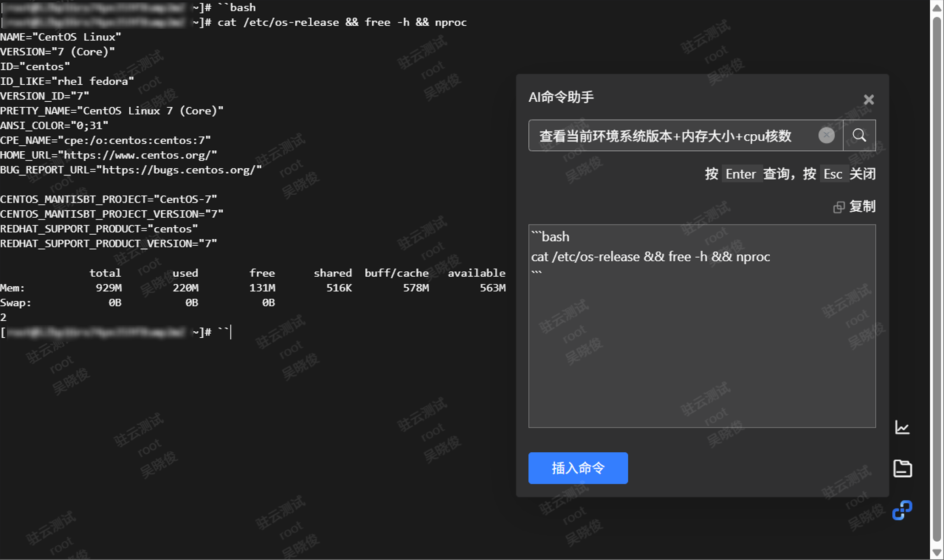The width and height of the screenshot is (944, 560).
Task: Click the 插入命令 button
Action: (x=578, y=468)
